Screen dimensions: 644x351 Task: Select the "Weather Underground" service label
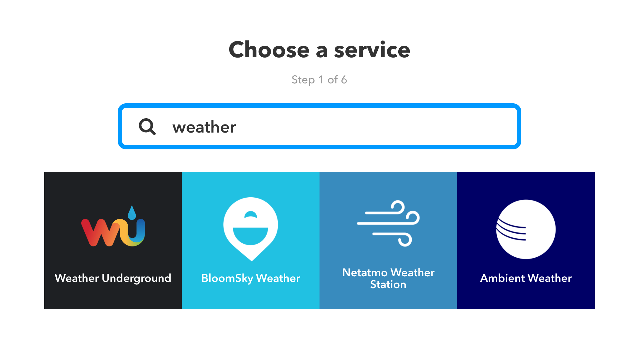coord(113,278)
